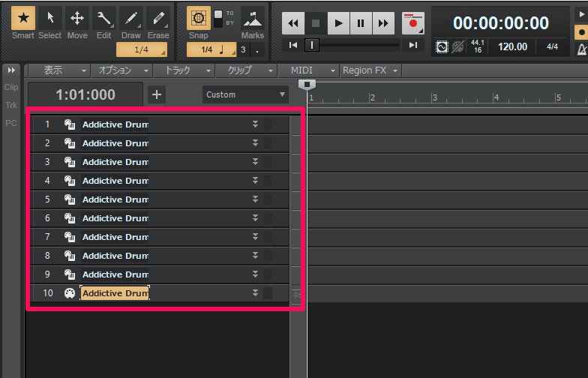Open the Custom track control dropdown
Screen dimensions: 588x378
(x=245, y=94)
